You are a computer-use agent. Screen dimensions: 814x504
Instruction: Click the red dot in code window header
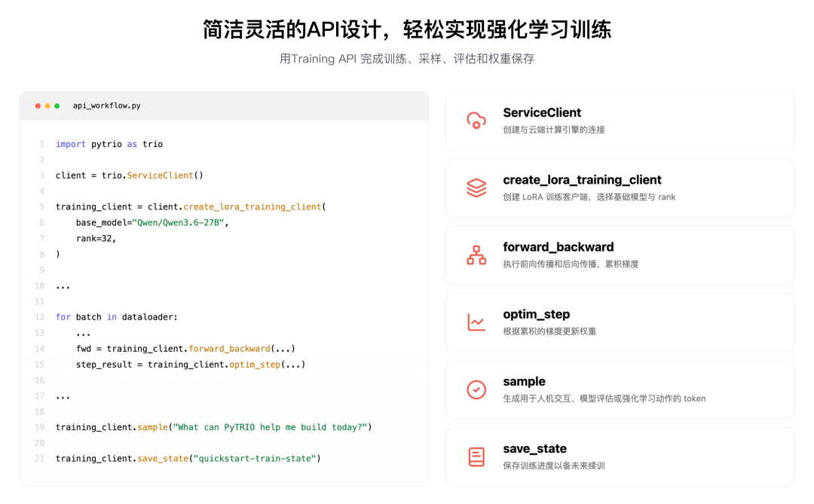(38, 106)
